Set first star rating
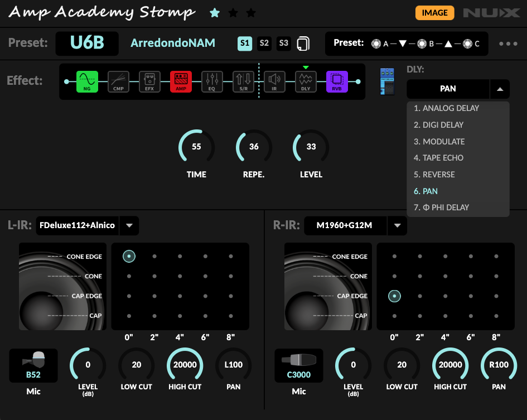Image resolution: width=527 pixels, height=420 pixels. [215, 13]
